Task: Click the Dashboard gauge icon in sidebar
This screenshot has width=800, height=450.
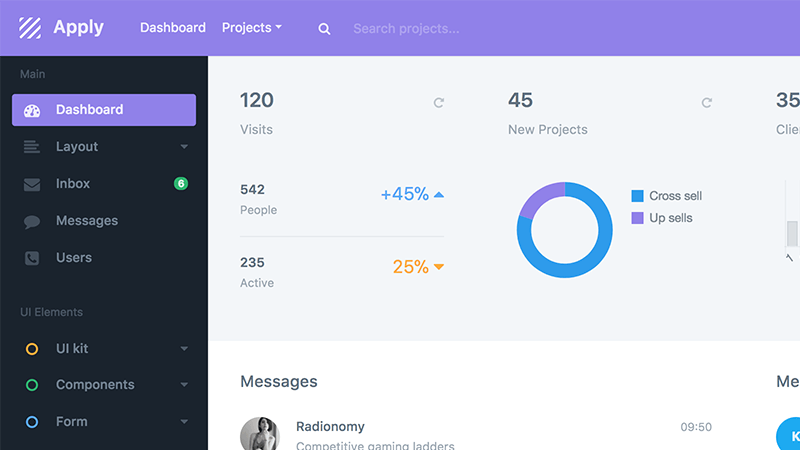Action: [32, 110]
